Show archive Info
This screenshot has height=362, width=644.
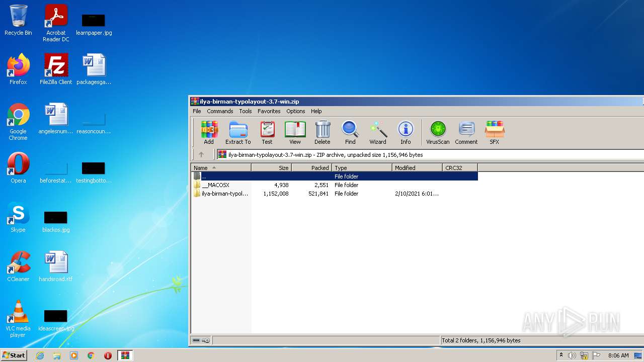tap(406, 133)
